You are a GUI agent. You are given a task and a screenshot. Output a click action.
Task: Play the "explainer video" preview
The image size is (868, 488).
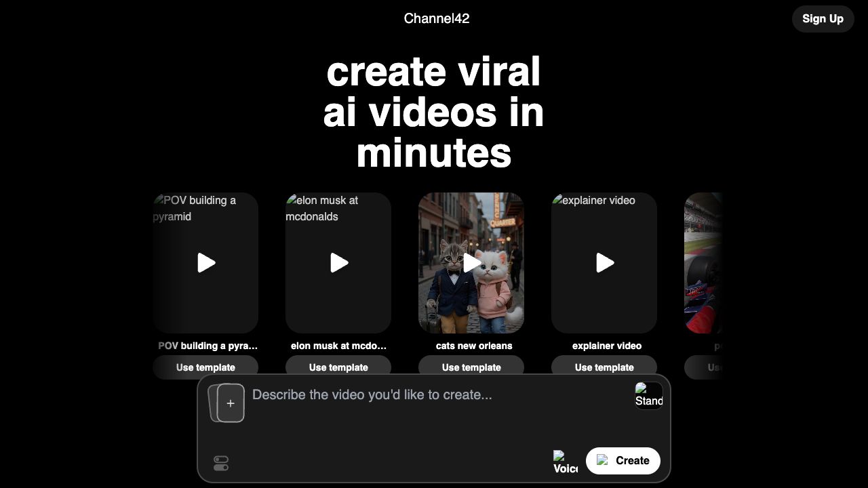(604, 263)
